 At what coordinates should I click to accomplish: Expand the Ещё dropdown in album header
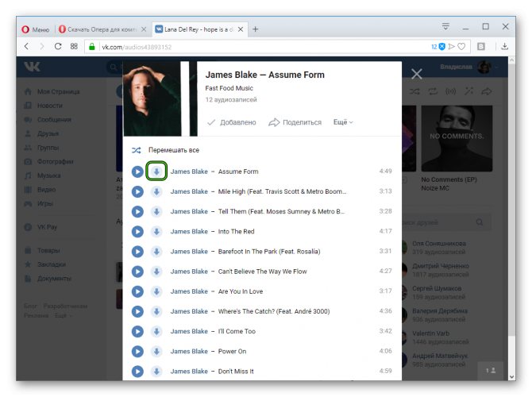(343, 122)
